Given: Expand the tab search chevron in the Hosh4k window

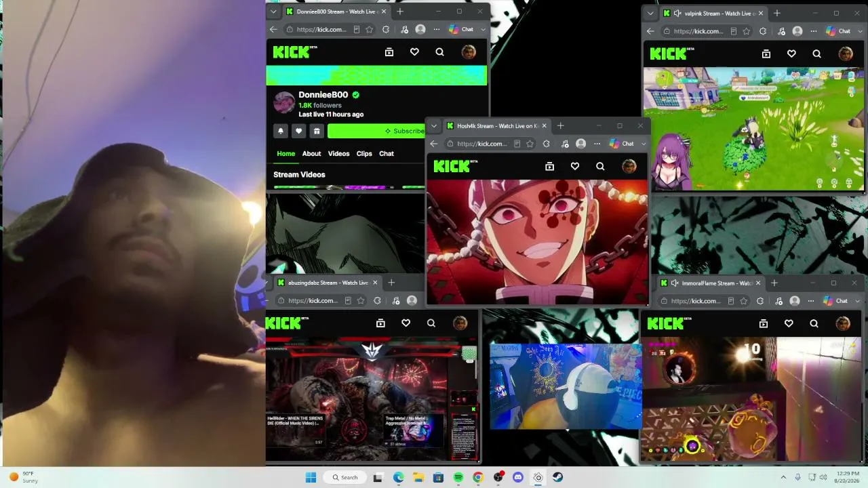Looking at the screenshot, I should point(434,126).
